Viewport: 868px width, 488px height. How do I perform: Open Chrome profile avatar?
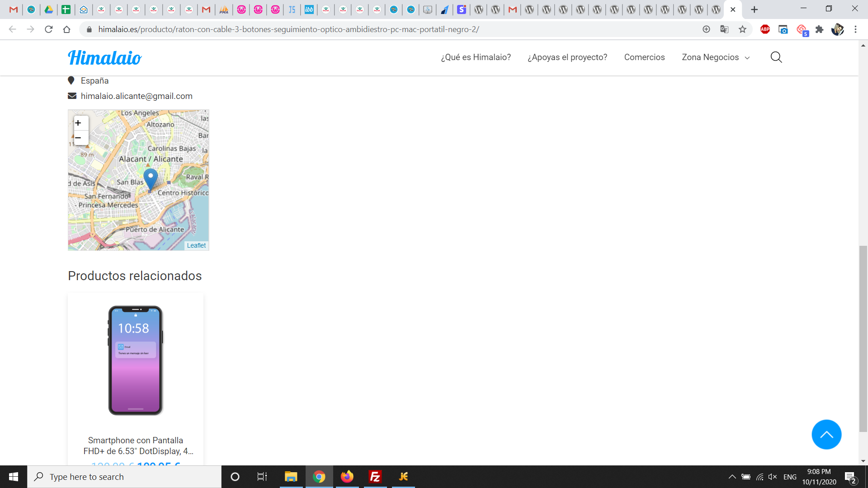tap(837, 29)
